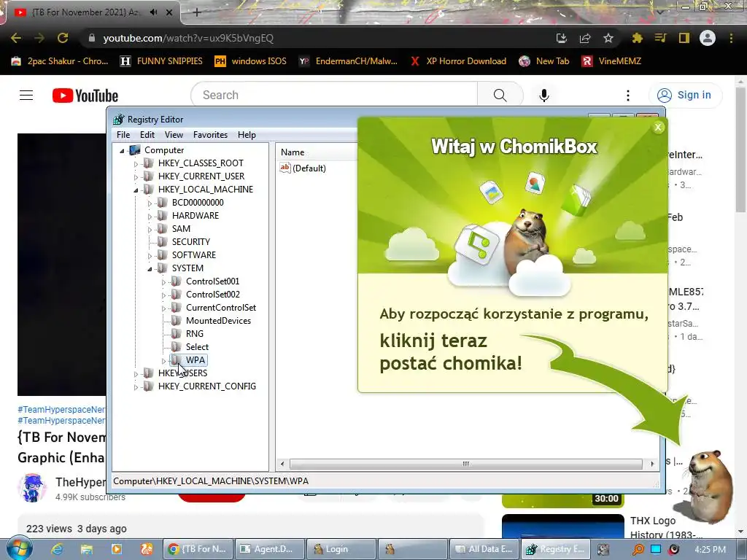This screenshot has height=560, width=747.
Task: Select the SOFTWARE key folder icon
Action: (162, 254)
